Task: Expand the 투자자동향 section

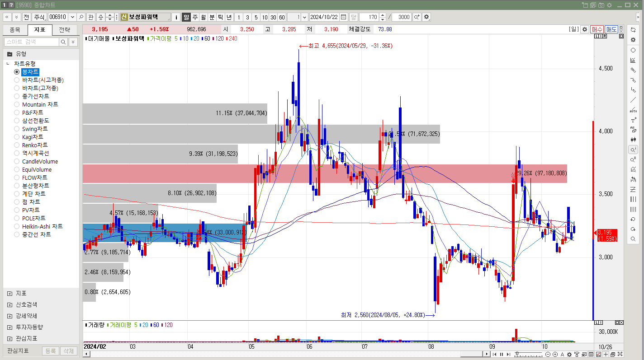Action: [9, 327]
